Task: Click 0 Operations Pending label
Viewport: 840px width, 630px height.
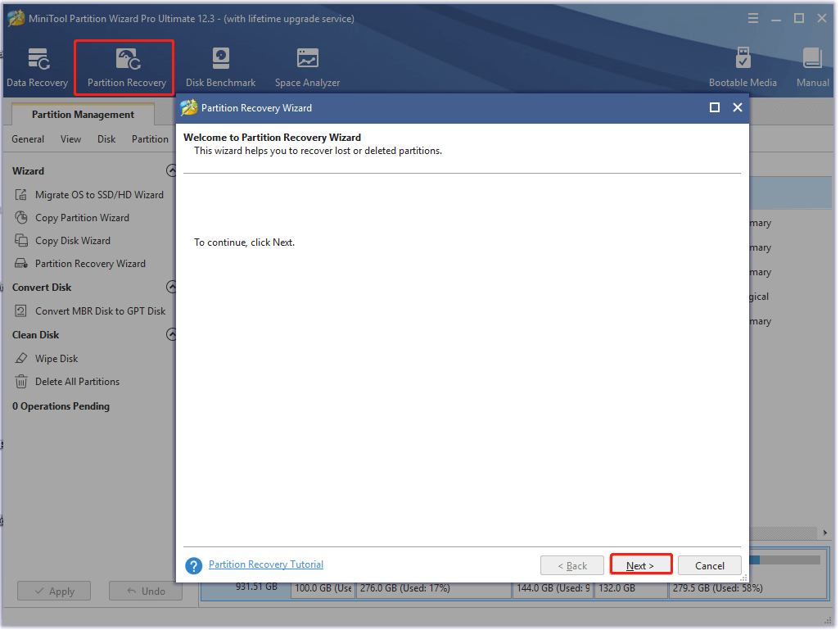Action: tap(61, 407)
